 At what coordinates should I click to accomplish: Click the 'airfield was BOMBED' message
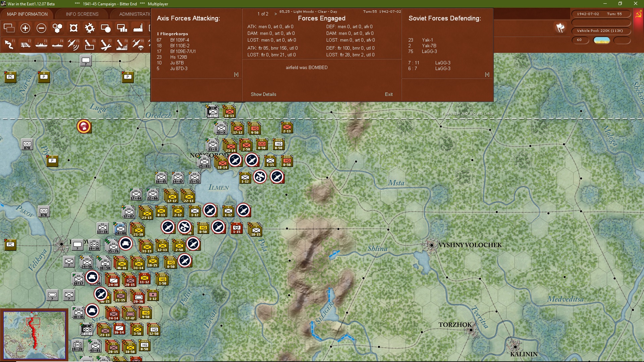click(307, 67)
